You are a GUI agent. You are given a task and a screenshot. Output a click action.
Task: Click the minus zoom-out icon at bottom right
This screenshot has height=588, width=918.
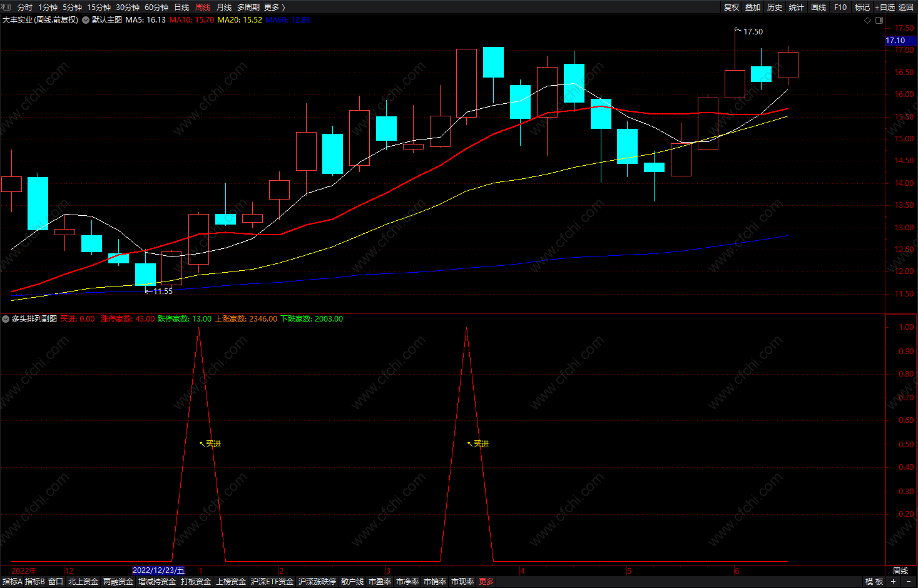909,582
